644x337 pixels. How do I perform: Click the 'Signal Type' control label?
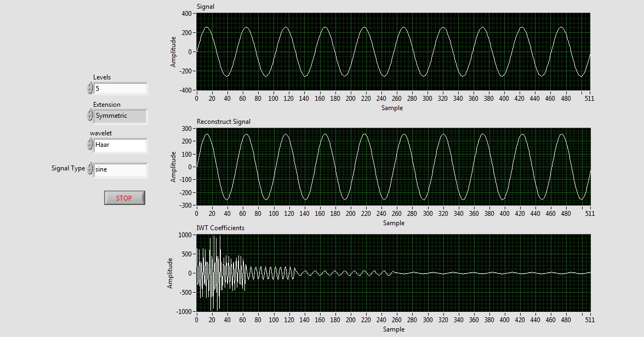pyautogui.click(x=68, y=168)
